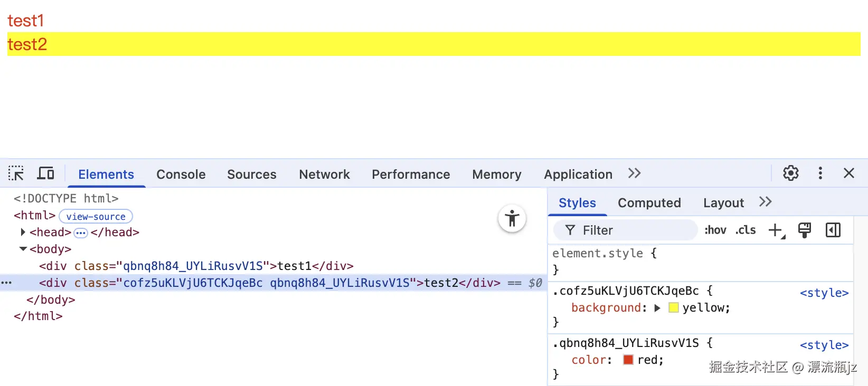Activate the inspect element picker icon

click(x=16, y=173)
